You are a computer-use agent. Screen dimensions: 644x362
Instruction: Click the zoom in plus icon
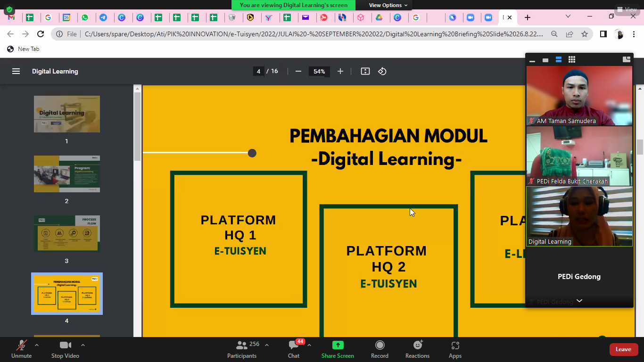coord(340,71)
